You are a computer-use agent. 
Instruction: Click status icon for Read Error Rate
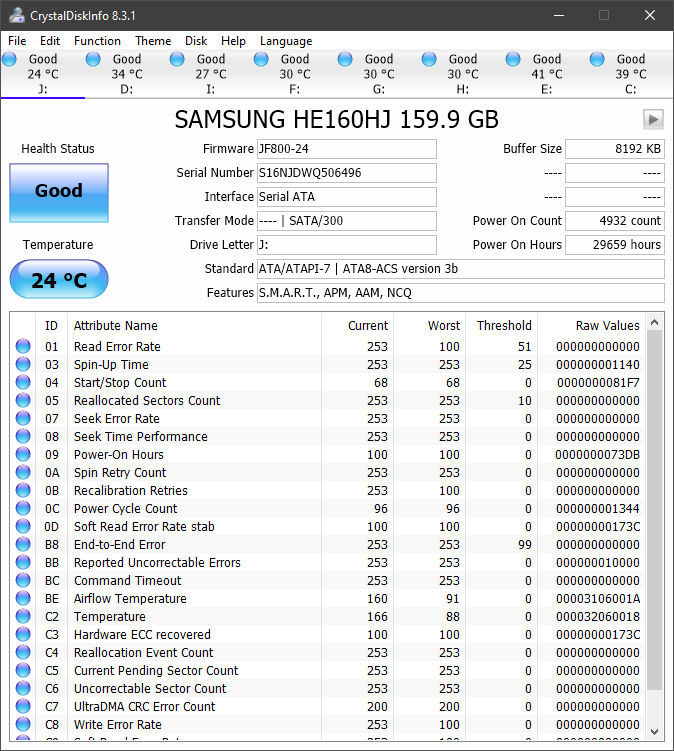23,346
